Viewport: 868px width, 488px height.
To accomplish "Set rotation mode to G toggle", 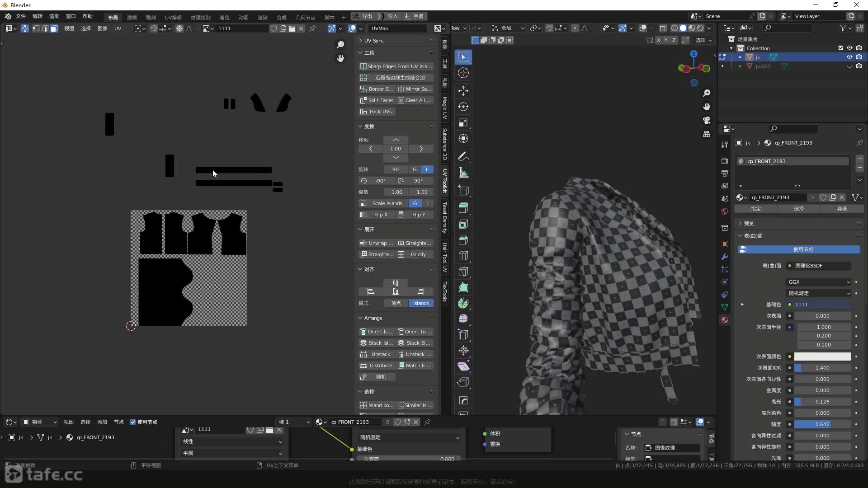I will click(x=415, y=169).
